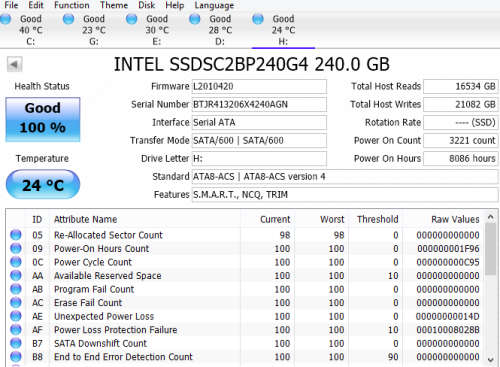Click the Transfer Mode field
The height and width of the screenshot is (367, 500).
pos(259,140)
